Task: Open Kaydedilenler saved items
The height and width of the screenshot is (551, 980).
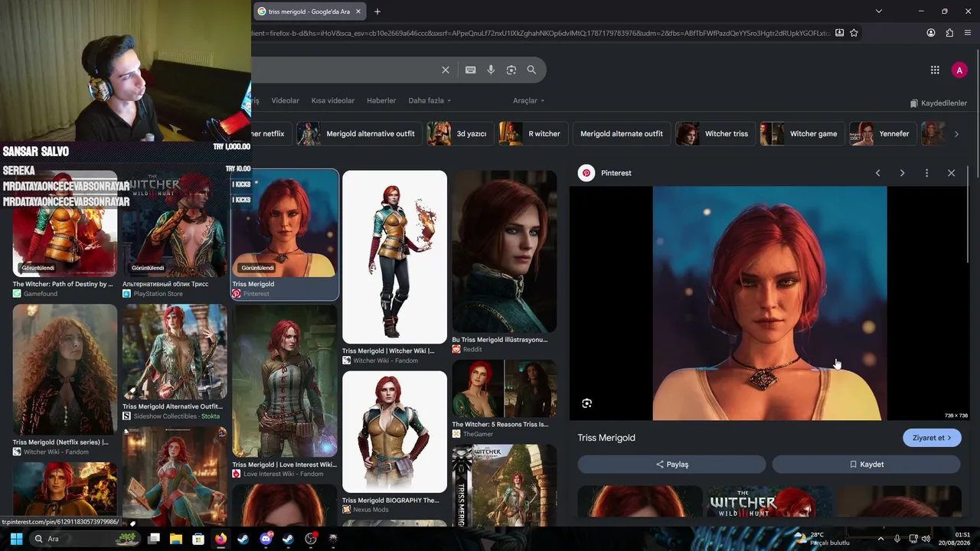Action: click(x=939, y=103)
